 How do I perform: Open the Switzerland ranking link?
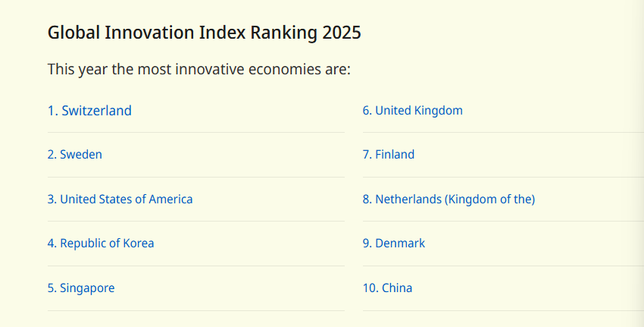[x=89, y=111]
